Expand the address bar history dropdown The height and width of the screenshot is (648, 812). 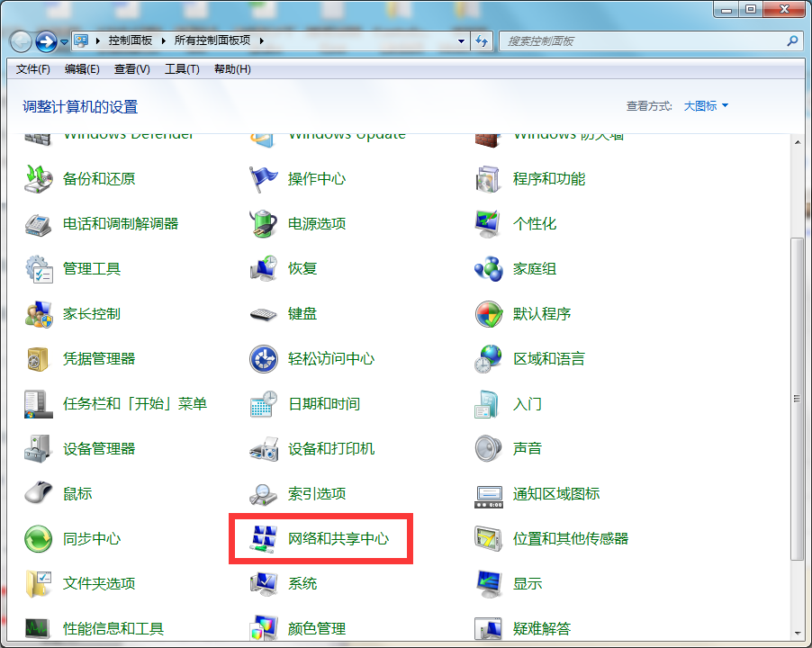point(461,41)
